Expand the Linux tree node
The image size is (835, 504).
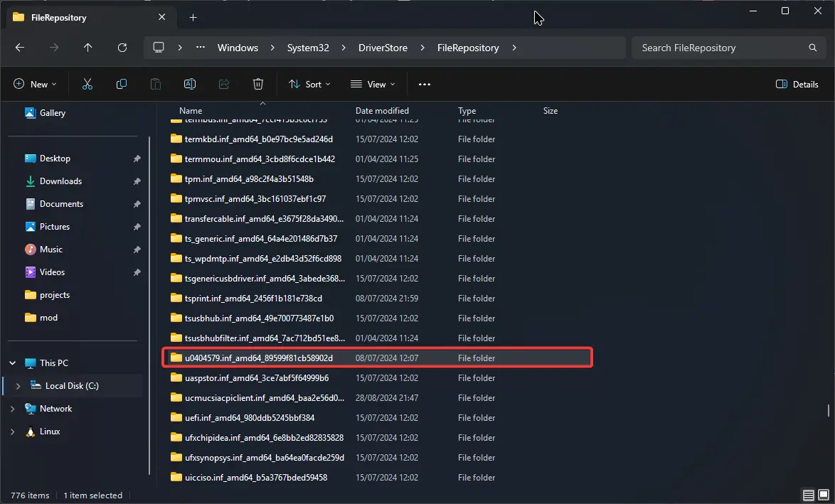click(13, 431)
